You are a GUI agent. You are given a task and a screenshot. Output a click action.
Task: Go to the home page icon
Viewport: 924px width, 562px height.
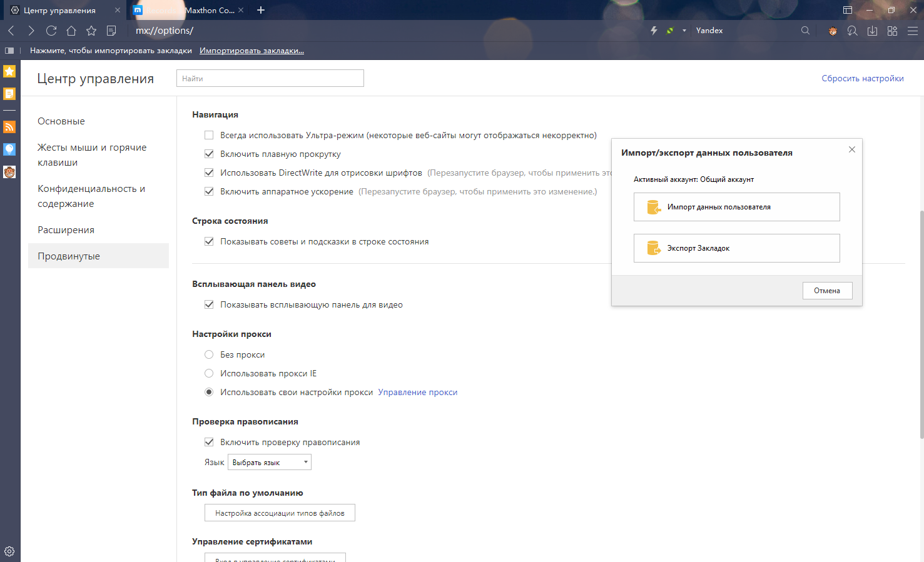coord(71,31)
